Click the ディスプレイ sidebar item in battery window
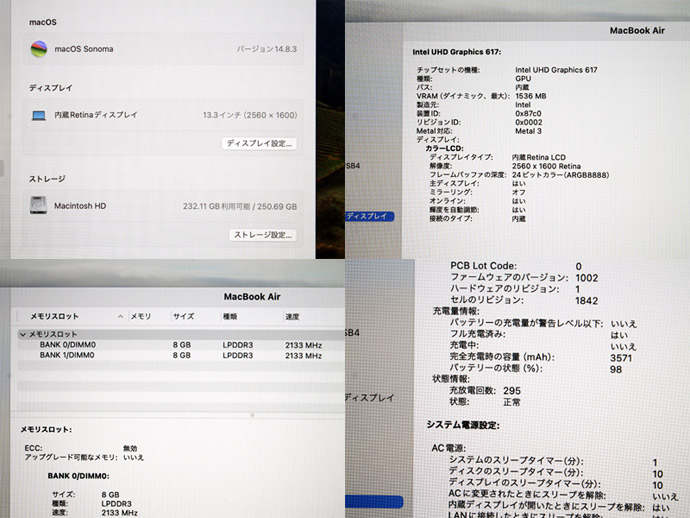The height and width of the screenshot is (518, 690). click(369, 398)
